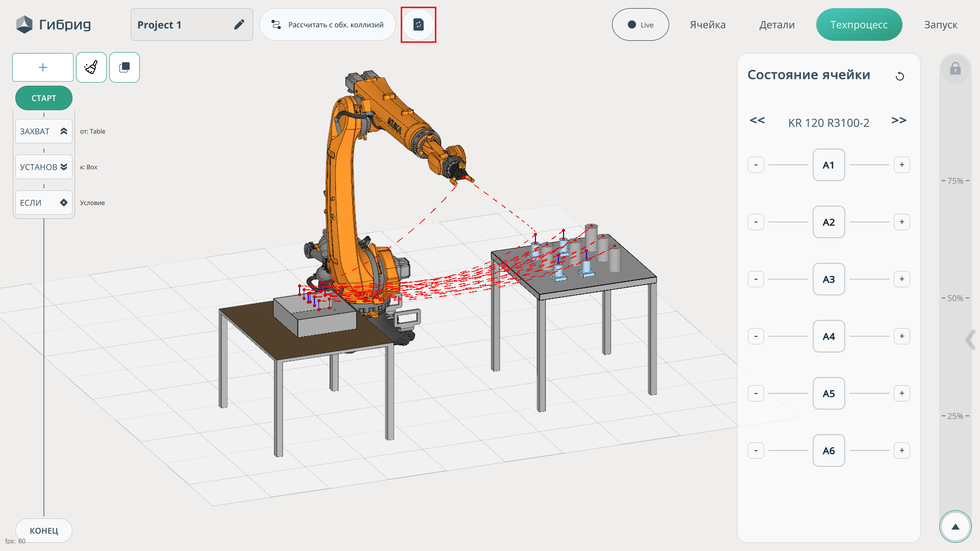The height and width of the screenshot is (551, 980).
Task: Collapse the side panel with the chevron arrow
Action: pyautogui.click(x=970, y=340)
